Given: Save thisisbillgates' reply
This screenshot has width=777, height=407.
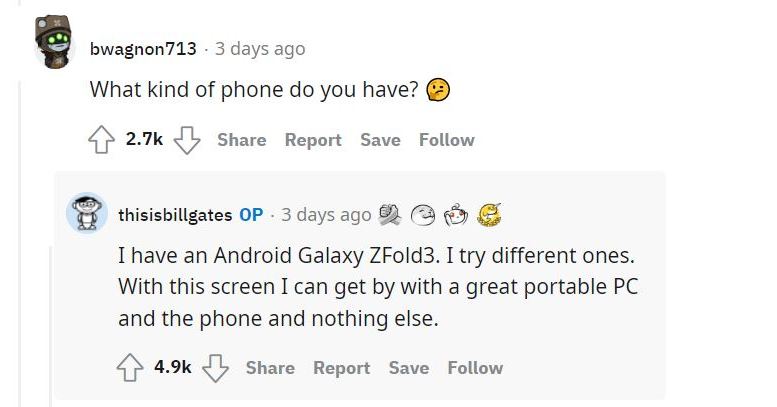Looking at the screenshot, I should (408, 368).
